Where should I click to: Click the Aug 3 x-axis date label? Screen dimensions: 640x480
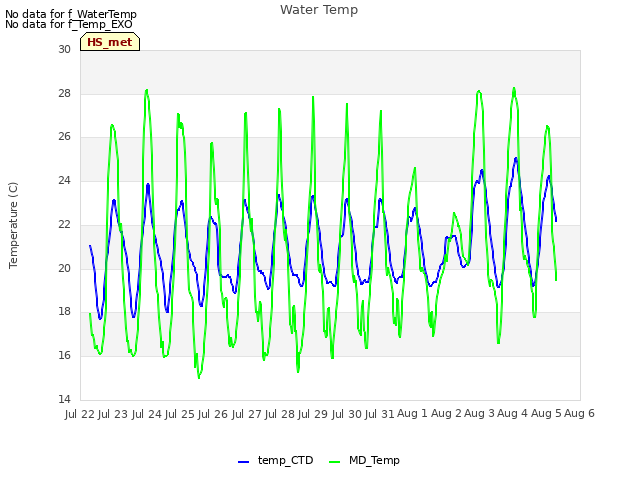(480, 413)
